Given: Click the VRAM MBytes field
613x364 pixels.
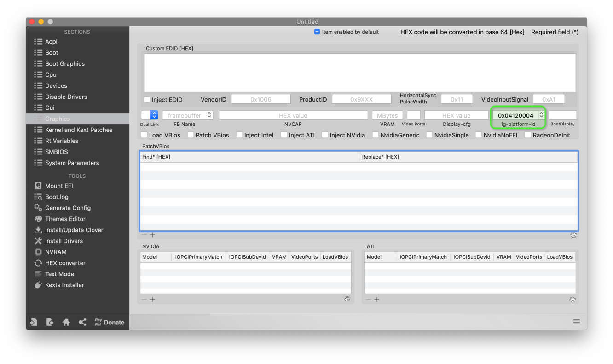Looking at the screenshot, I should (387, 115).
